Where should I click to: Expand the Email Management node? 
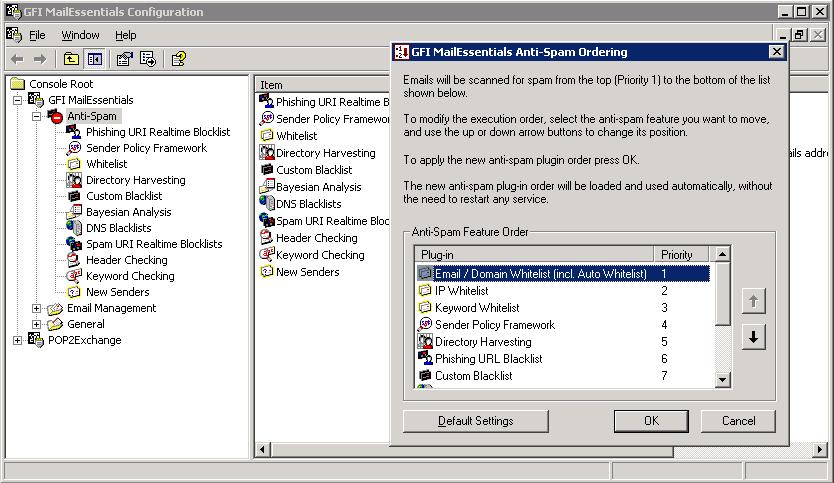point(36,308)
